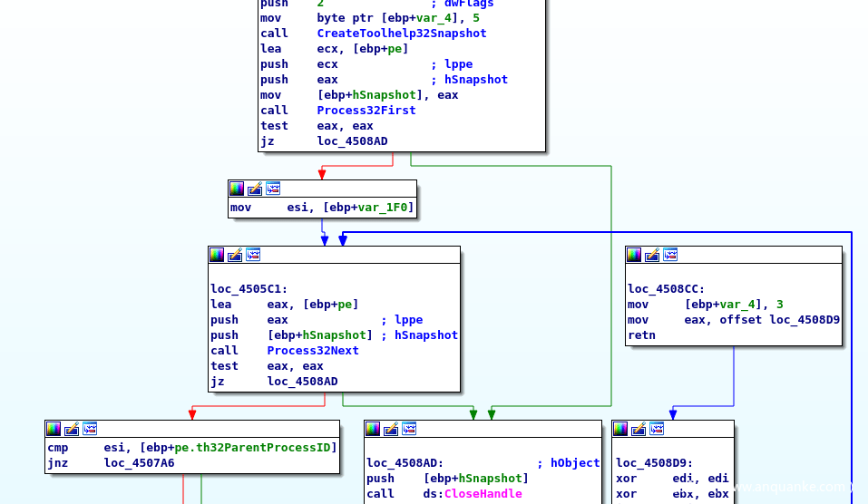Click the color icon on the 'cmp esi' node
The width and height of the screenshot is (868, 504).
click(x=54, y=429)
